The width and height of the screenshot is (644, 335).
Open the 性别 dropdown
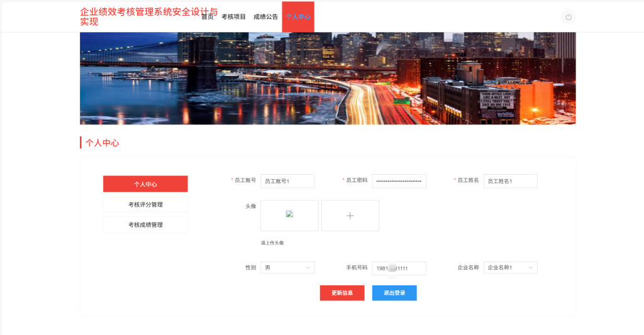pos(287,268)
